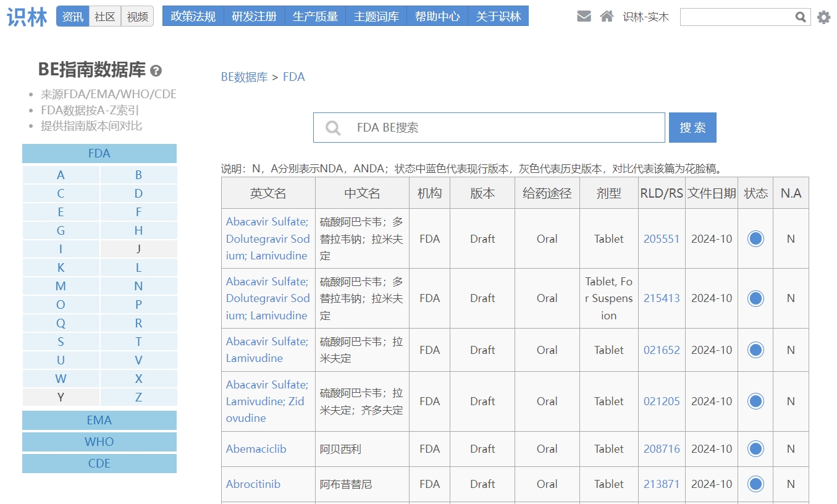Open RLD/RS number 205551 link
837x504 pixels.
tap(662, 239)
